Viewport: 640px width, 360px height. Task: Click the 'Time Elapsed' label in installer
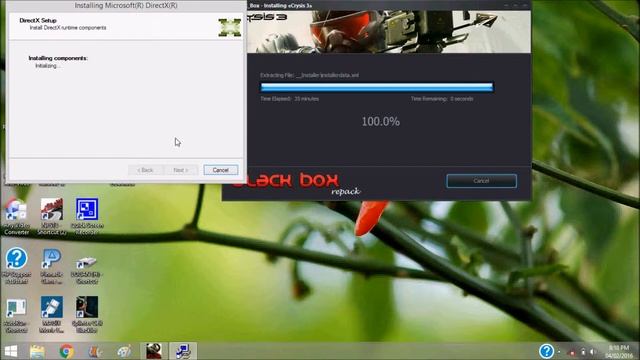[289, 99]
